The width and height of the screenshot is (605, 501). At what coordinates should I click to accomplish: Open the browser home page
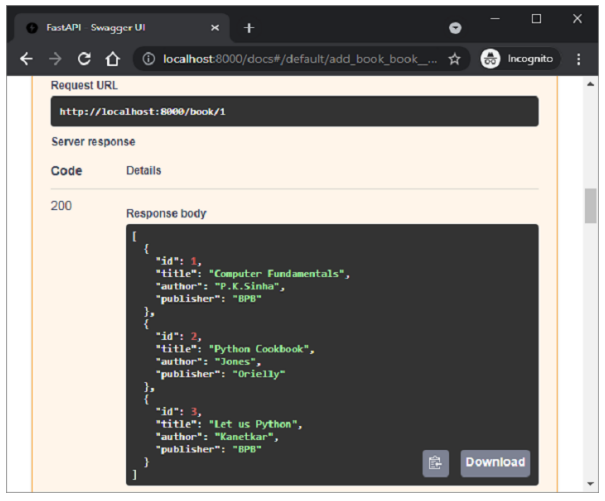point(113,60)
